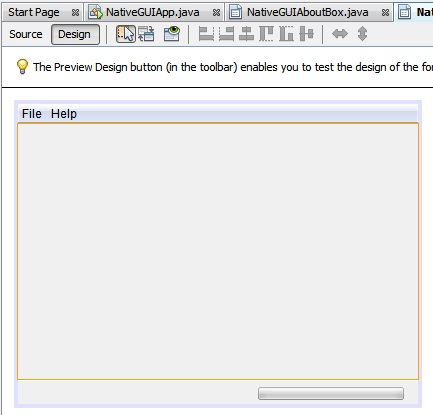Align components to top in row
The height and width of the screenshot is (415, 433).
coord(266,34)
